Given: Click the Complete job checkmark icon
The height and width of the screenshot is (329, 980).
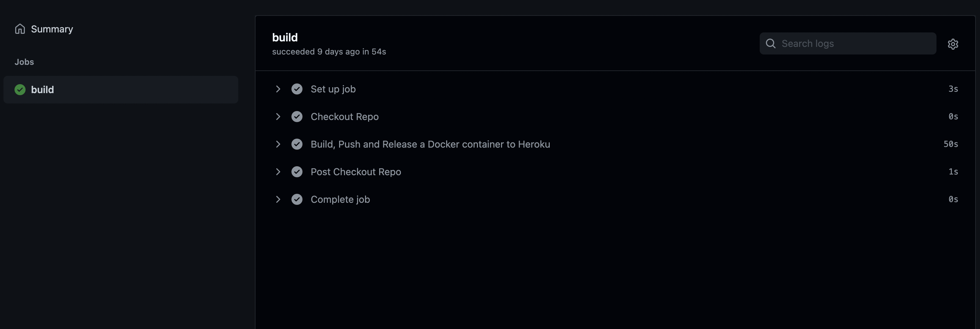Looking at the screenshot, I should point(297,199).
